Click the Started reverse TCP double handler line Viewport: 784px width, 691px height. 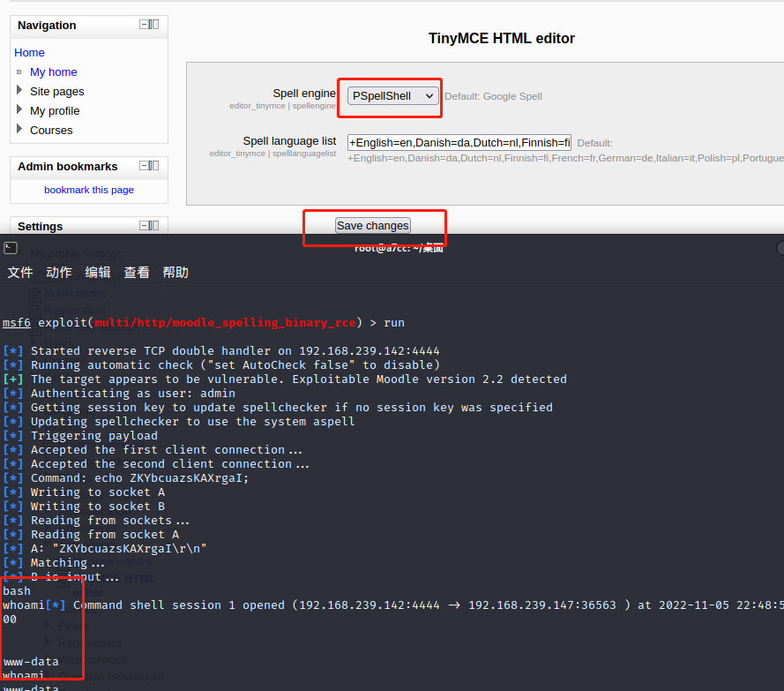click(x=221, y=351)
